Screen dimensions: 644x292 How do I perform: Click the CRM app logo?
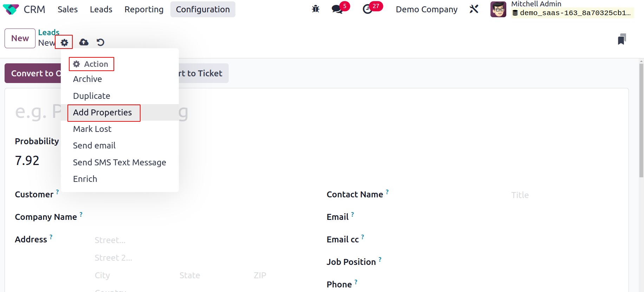(11, 9)
